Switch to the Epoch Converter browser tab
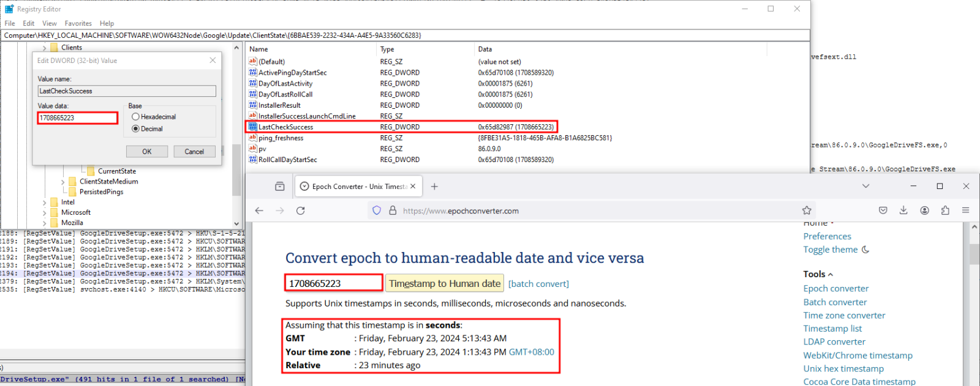The width and height of the screenshot is (980, 386). pyautogui.click(x=358, y=187)
